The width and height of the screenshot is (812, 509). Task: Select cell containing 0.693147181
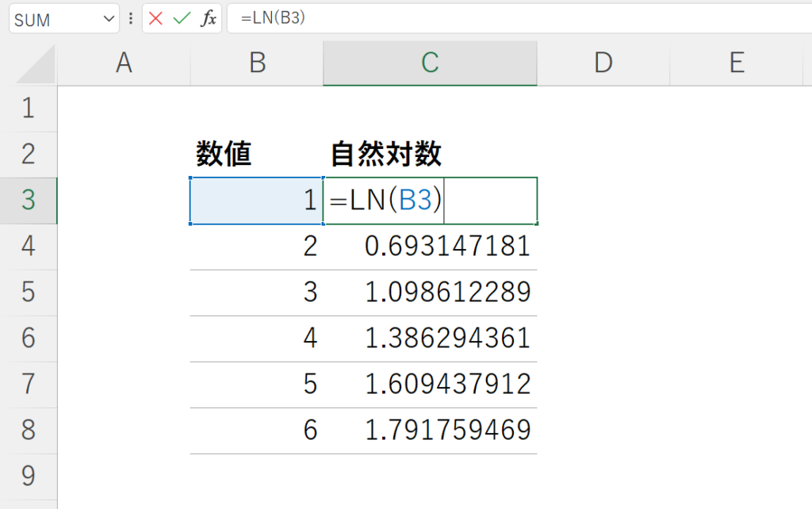431,247
